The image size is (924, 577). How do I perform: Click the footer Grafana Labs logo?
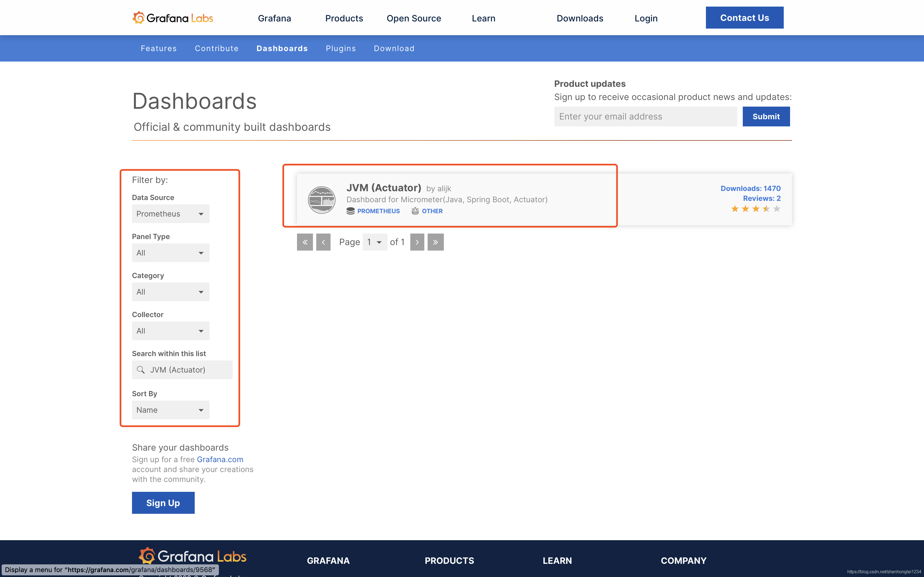click(x=193, y=556)
